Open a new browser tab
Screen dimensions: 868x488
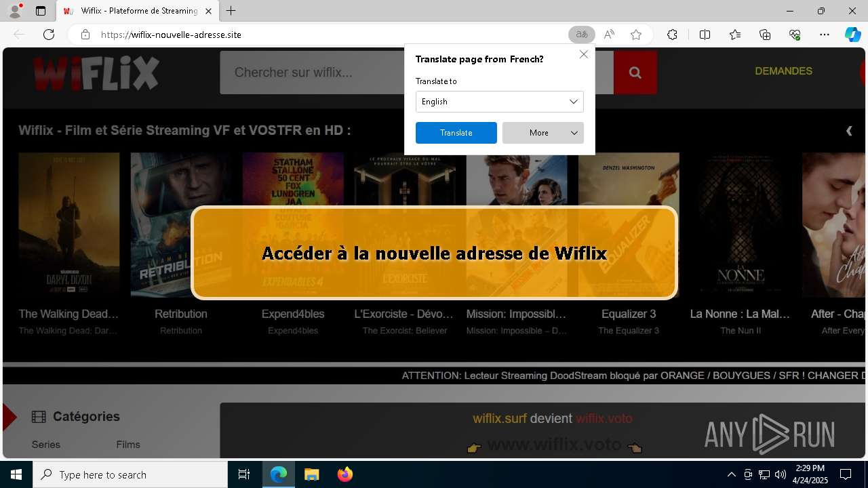[231, 11]
